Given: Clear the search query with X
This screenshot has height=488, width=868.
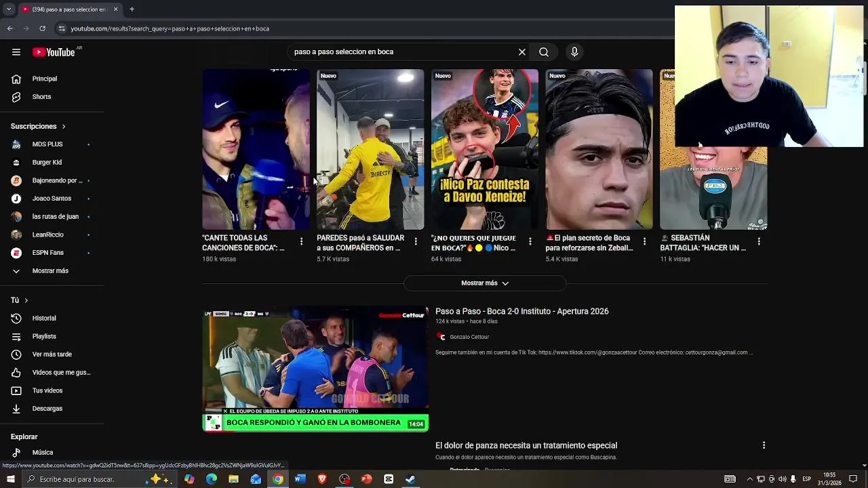Looking at the screenshot, I should tap(522, 52).
